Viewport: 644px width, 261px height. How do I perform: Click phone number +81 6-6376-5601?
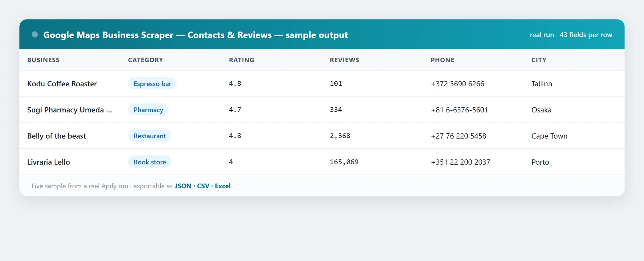pos(459,110)
